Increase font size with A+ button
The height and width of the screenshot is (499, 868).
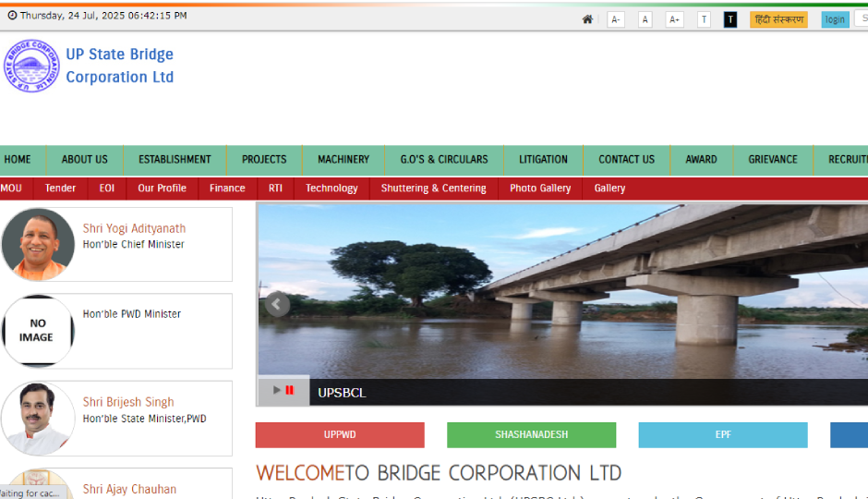[x=674, y=19]
